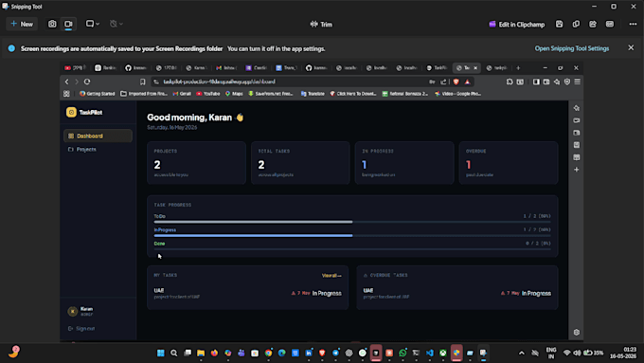
Task: Select the YouTube browser tab
Action: click(x=76, y=68)
